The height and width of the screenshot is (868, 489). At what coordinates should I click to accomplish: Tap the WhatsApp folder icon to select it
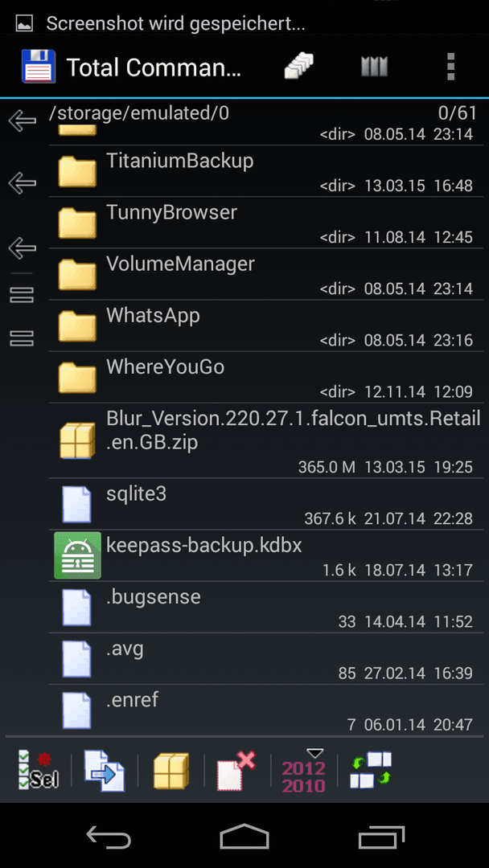coord(77,325)
